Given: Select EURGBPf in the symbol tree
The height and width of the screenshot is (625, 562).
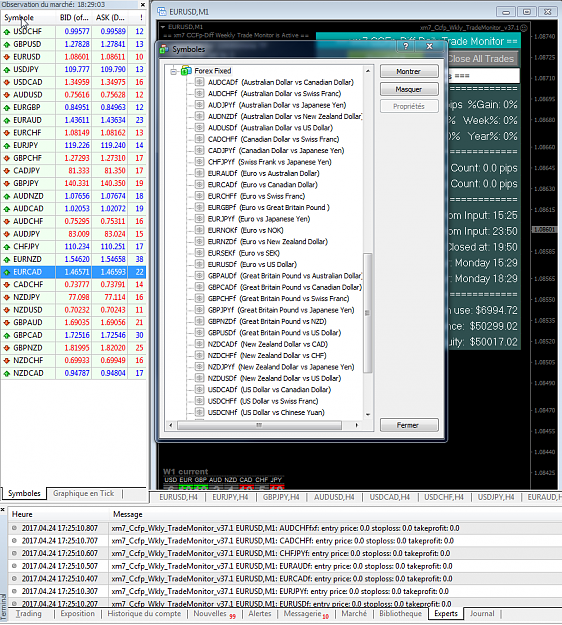Looking at the screenshot, I should [x=268, y=207].
